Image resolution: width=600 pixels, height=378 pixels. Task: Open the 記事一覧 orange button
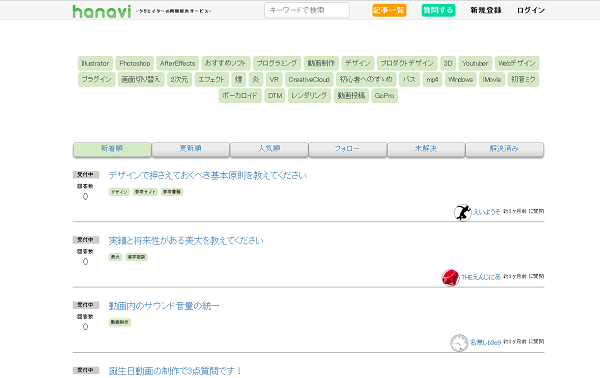coord(389,10)
